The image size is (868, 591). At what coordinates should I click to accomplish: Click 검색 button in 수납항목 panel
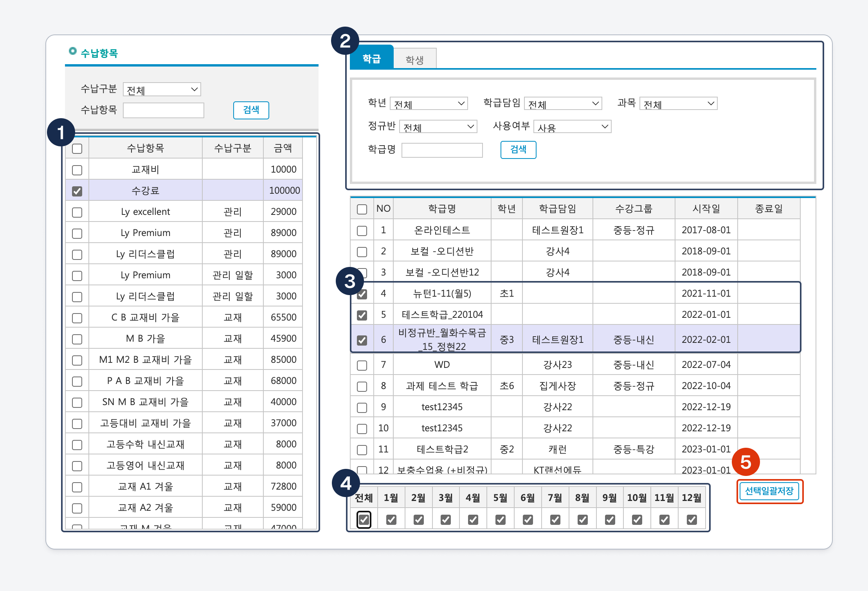click(251, 110)
